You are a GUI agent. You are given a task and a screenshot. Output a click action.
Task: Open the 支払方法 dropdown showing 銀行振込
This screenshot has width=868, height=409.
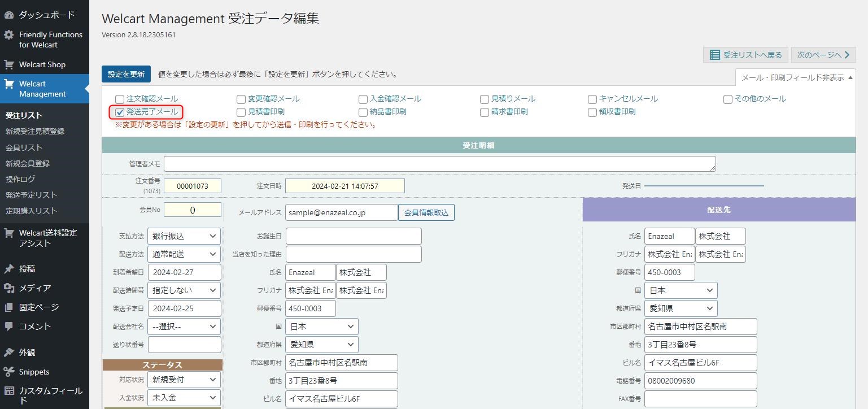(184, 236)
